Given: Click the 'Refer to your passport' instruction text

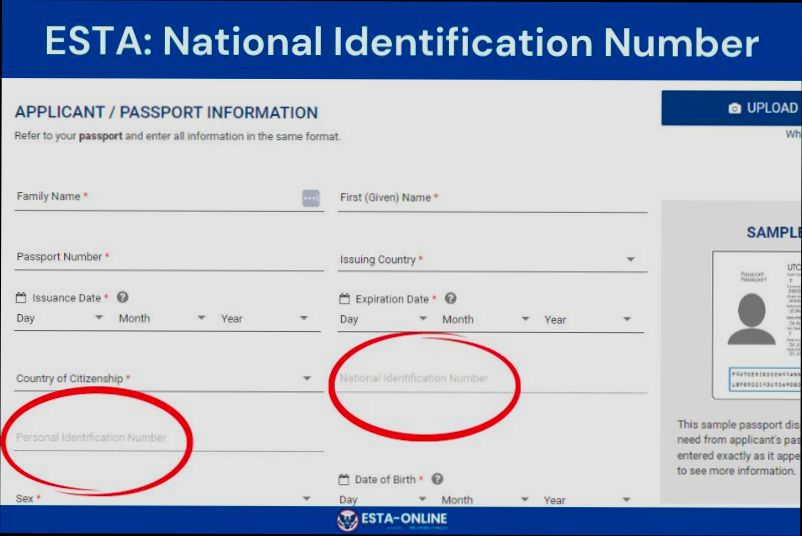Looking at the screenshot, I should 177,137.
